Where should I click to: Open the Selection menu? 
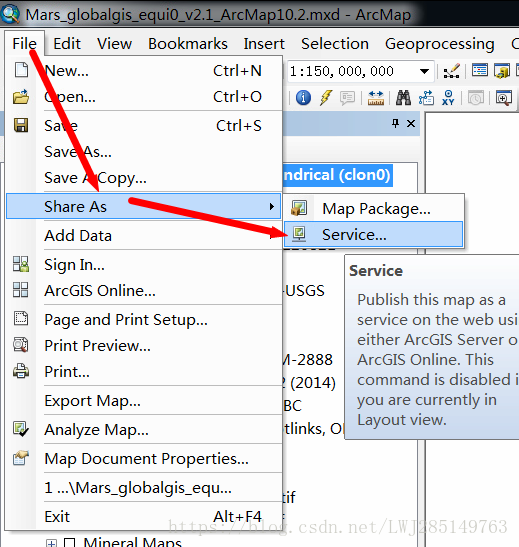click(x=335, y=44)
